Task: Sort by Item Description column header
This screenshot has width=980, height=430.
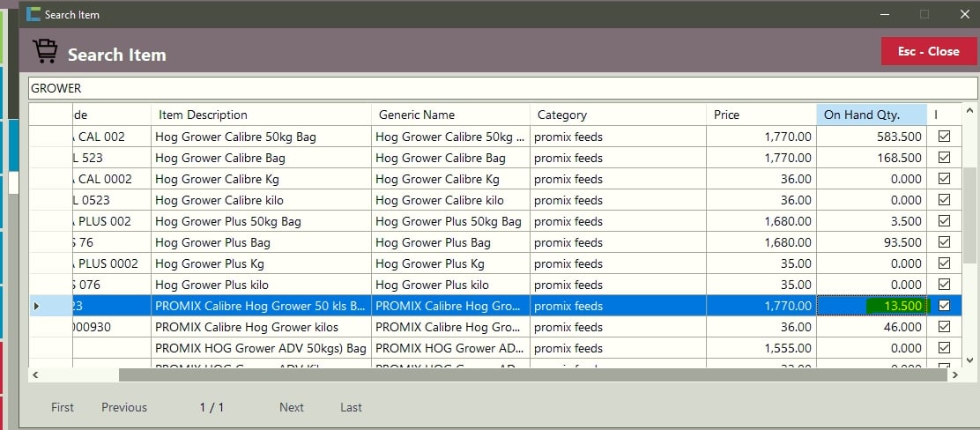Action: pyautogui.click(x=261, y=115)
